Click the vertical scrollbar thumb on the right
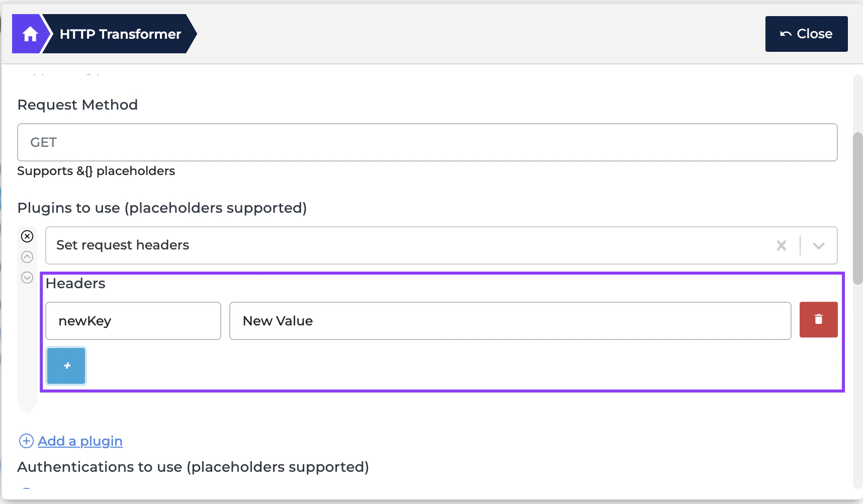This screenshot has height=504, width=863. [x=857, y=208]
